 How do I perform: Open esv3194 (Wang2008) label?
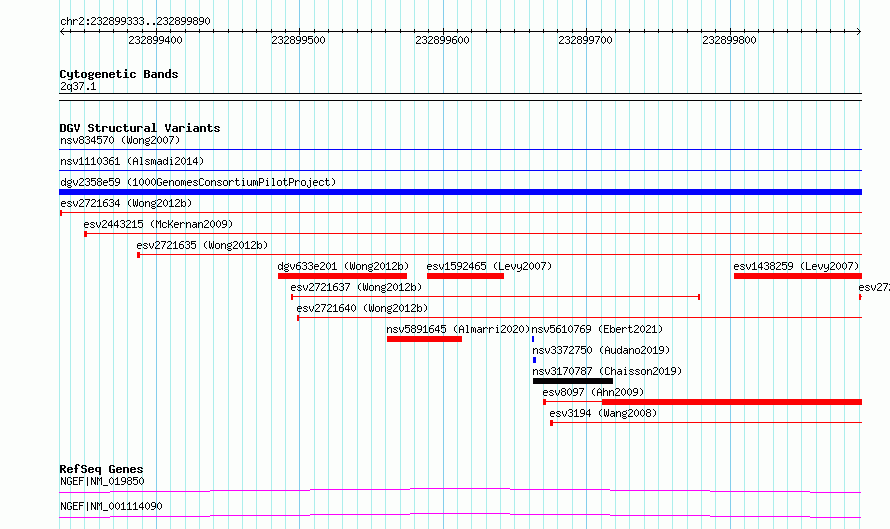coord(603,413)
